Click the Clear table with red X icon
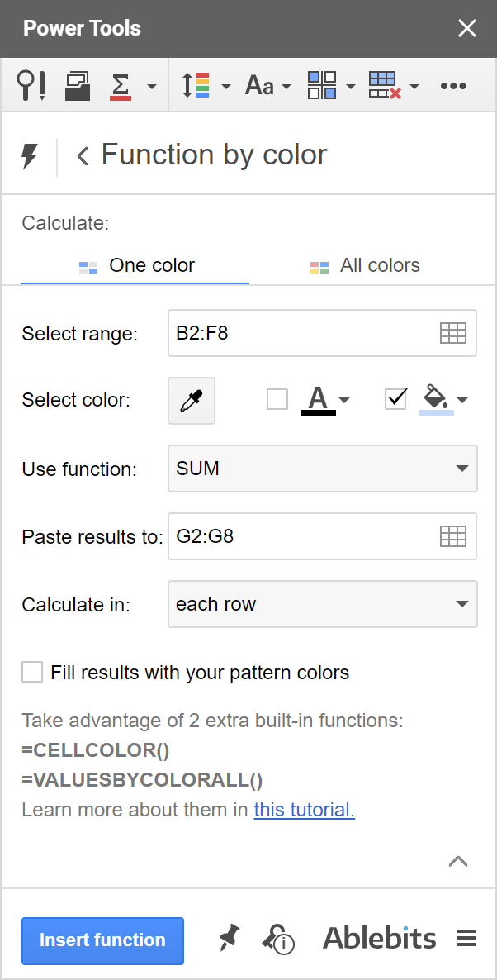Screen dimensions: 497x980 pyautogui.click(x=385, y=85)
